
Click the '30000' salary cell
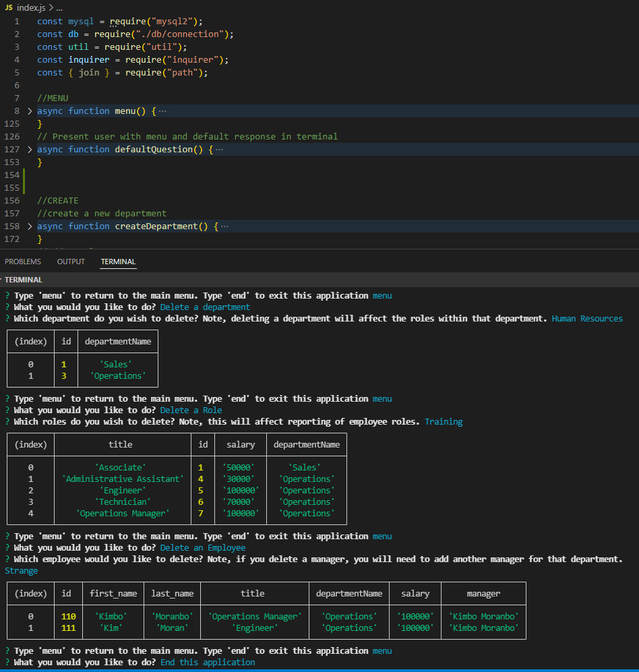(x=239, y=479)
